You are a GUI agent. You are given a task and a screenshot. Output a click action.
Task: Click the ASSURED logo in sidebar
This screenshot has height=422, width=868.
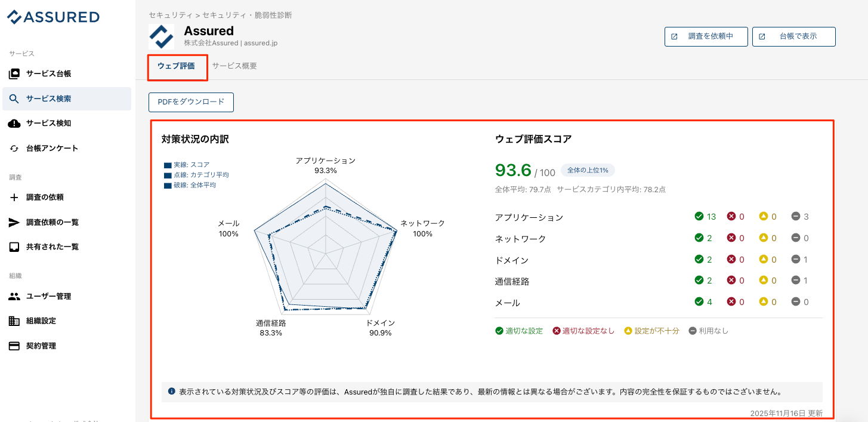point(53,17)
